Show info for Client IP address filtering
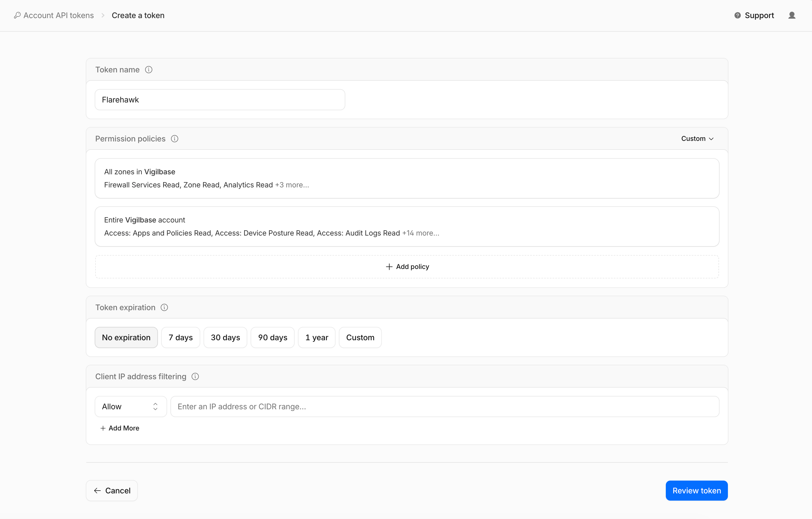This screenshot has height=519, width=812. (195, 376)
